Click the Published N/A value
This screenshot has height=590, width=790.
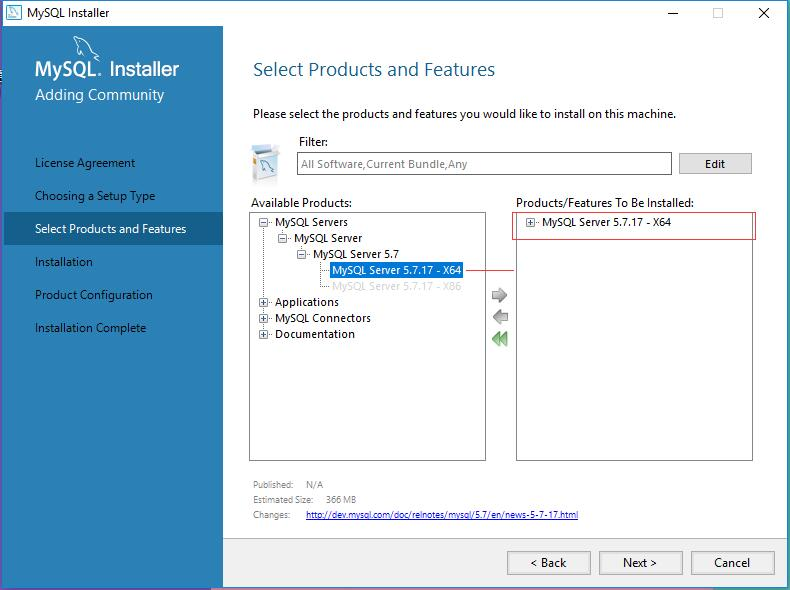click(x=314, y=485)
